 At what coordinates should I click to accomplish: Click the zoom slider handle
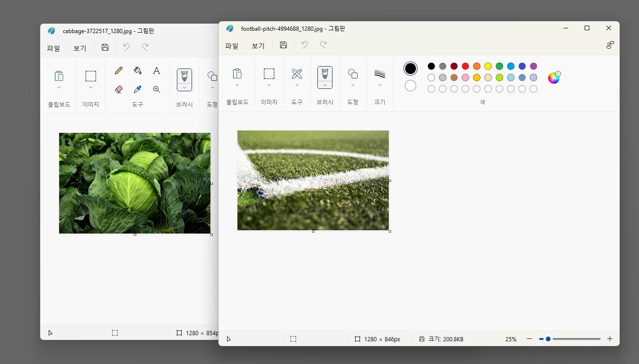[548, 339]
